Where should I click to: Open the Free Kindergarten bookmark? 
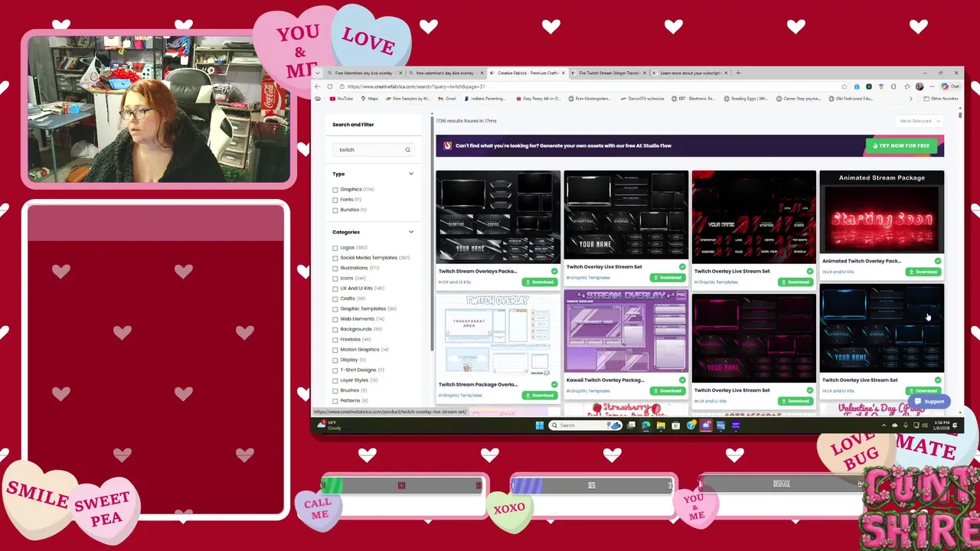click(589, 99)
